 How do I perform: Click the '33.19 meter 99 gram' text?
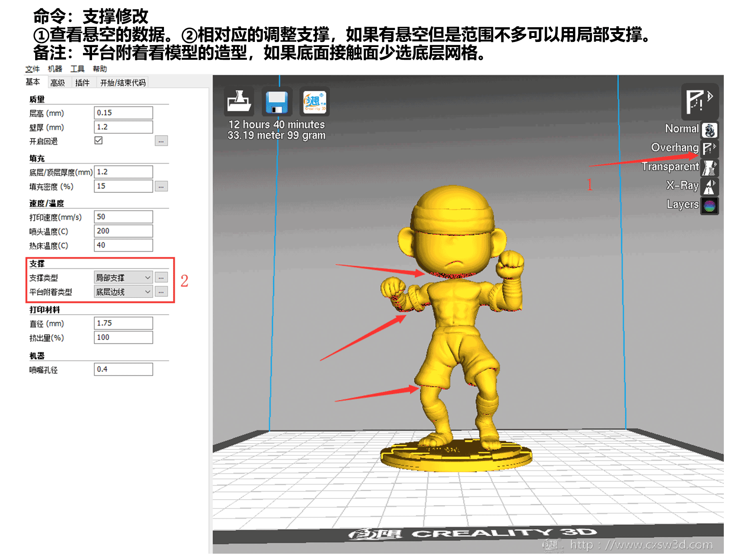pos(277,135)
